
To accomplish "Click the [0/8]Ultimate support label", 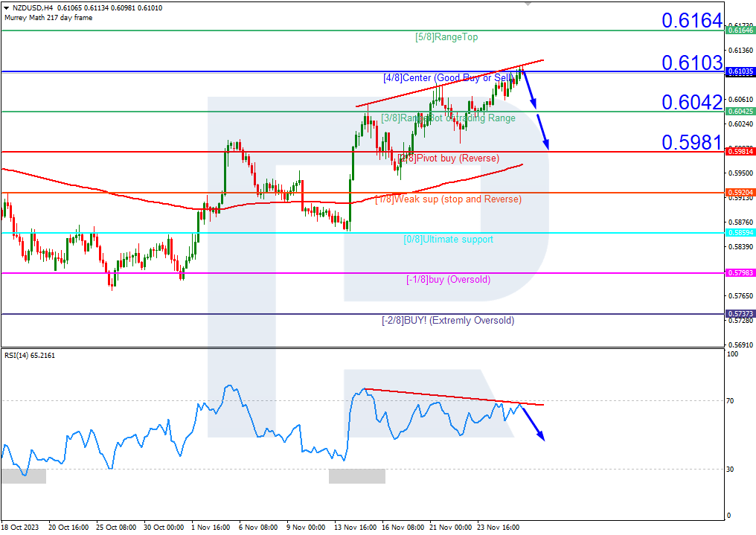I will (x=447, y=239).
